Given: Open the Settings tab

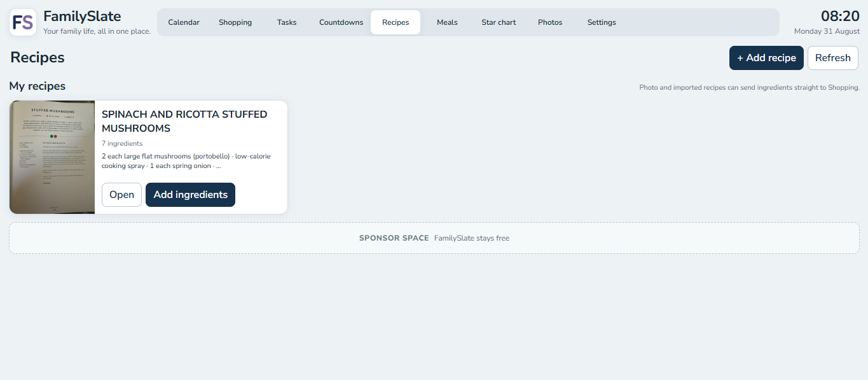Looking at the screenshot, I should click(602, 22).
